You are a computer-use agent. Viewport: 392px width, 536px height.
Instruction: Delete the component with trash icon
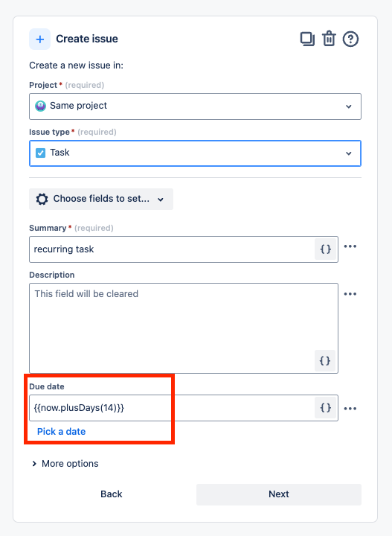(x=329, y=39)
